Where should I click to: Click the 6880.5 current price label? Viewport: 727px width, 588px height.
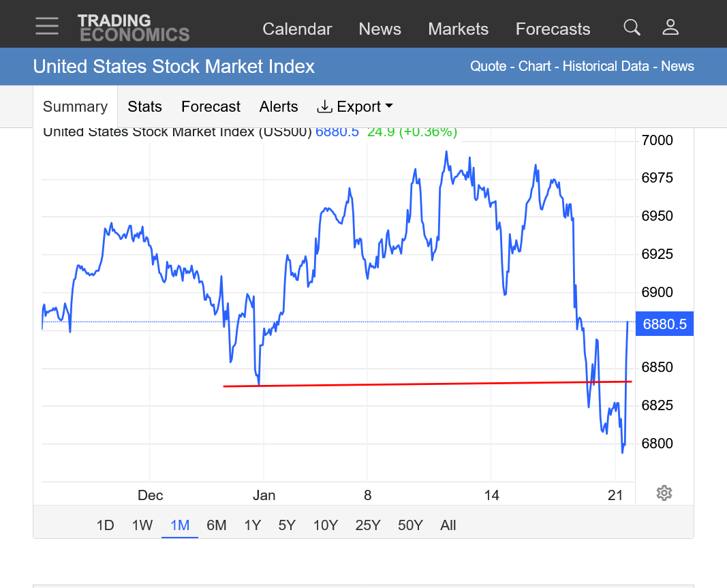(664, 324)
